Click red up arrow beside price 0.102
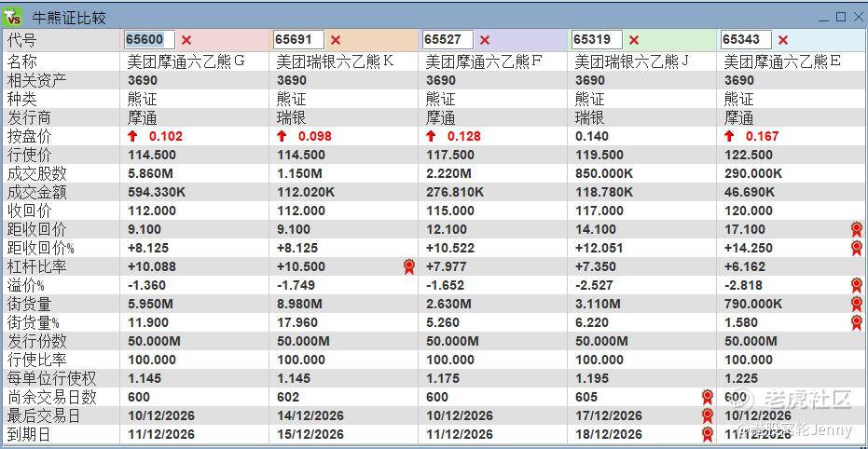The image size is (868, 449). (x=132, y=136)
